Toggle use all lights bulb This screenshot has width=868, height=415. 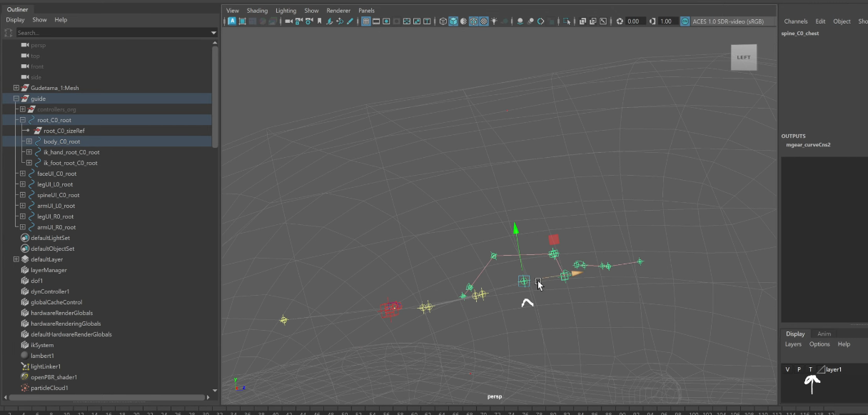[493, 21]
